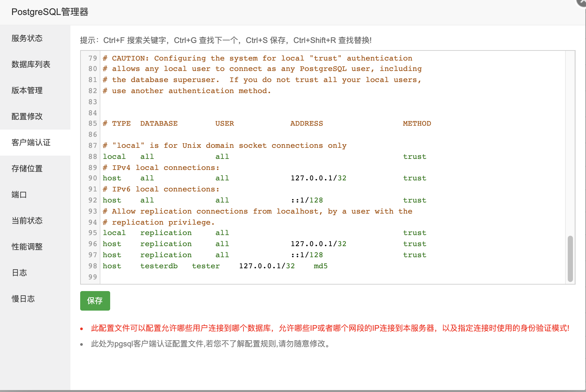This screenshot has width=586, height=392.
Task: Click the gray pgsql客户端认证 note
Action: click(x=211, y=344)
